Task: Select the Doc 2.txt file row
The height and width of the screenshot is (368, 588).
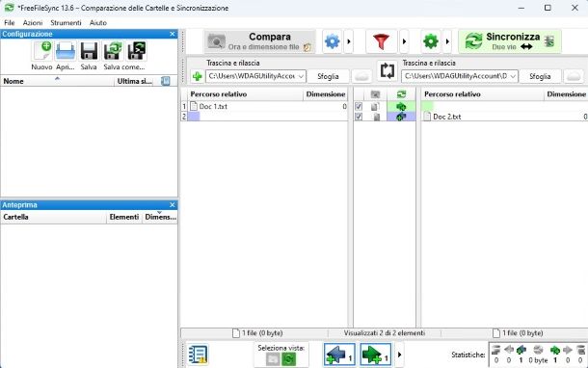Action: click(x=504, y=117)
